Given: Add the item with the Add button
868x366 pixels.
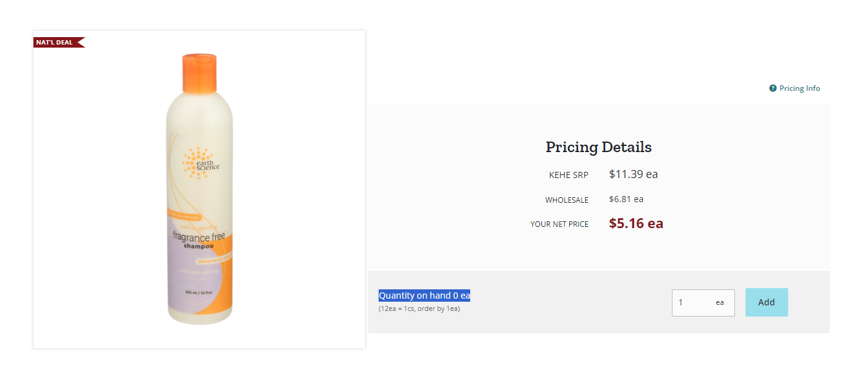Looking at the screenshot, I should [767, 302].
